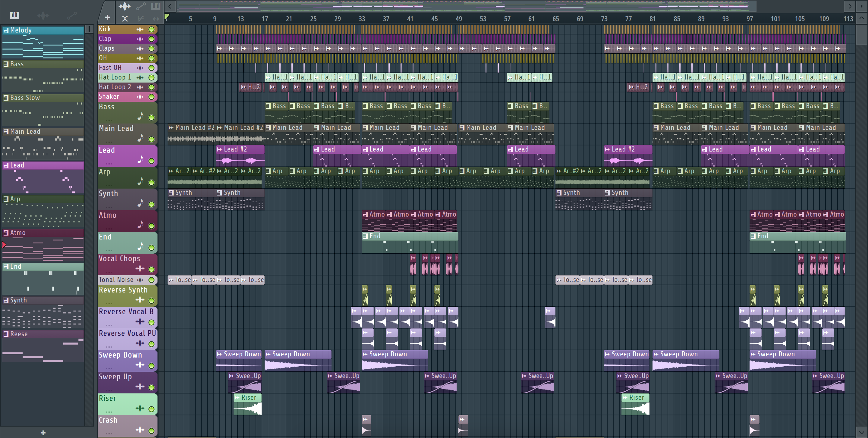Image resolution: width=868 pixels, height=438 pixels.
Task: Click the plus to add a track
Action: tap(108, 17)
